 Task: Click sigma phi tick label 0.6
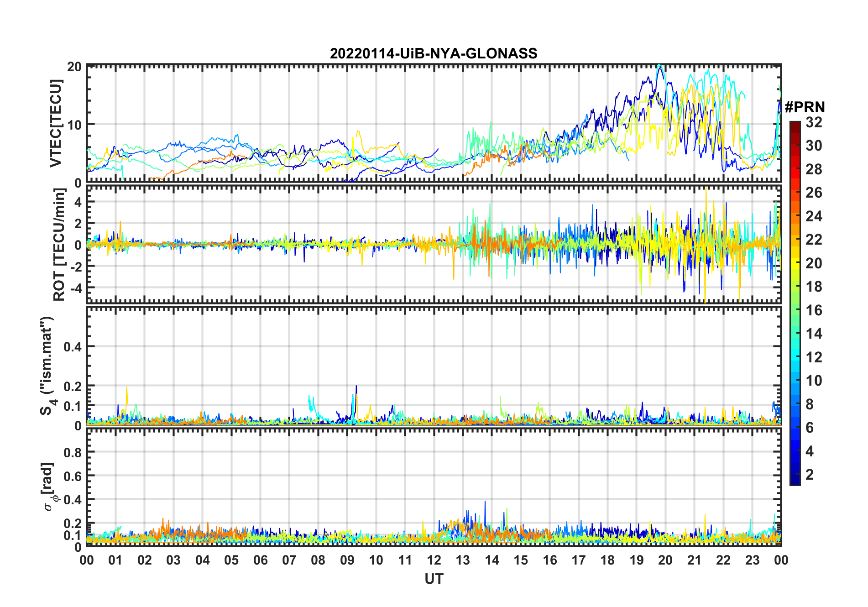(x=73, y=476)
